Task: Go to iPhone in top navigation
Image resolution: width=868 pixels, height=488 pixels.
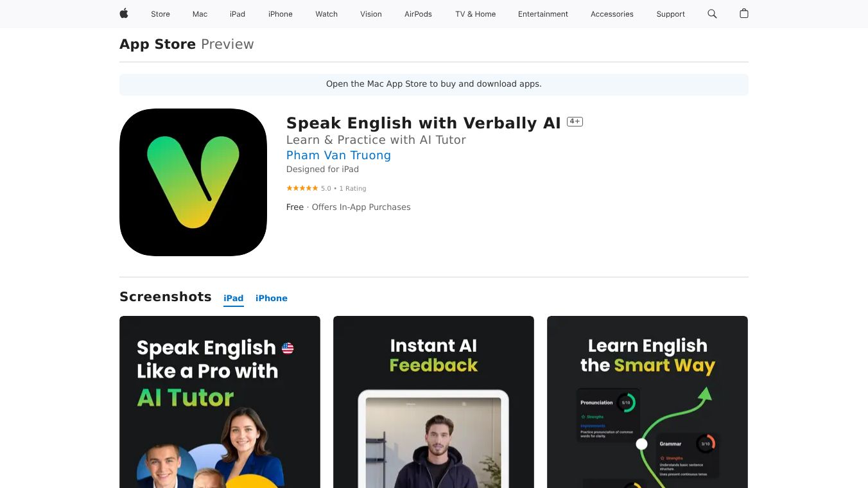Action: coord(281,14)
